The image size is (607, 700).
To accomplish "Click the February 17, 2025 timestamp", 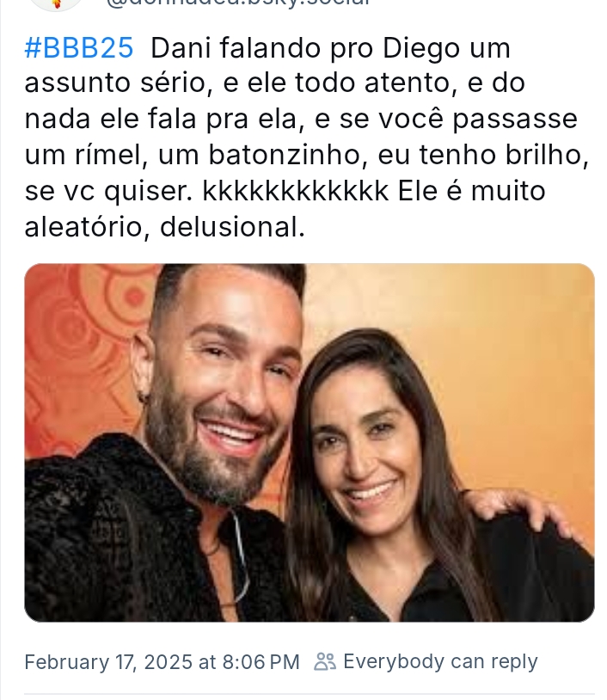I will tap(108, 661).
